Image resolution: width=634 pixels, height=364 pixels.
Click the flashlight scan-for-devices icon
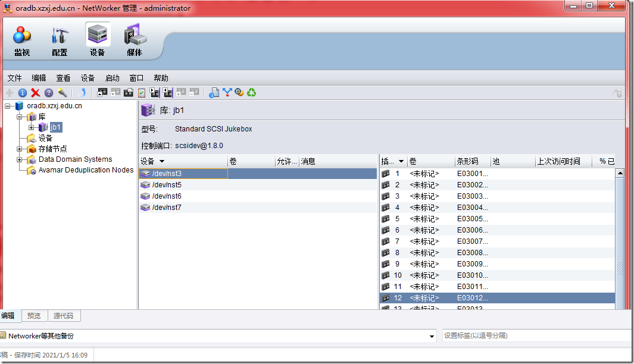(x=63, y=93)
